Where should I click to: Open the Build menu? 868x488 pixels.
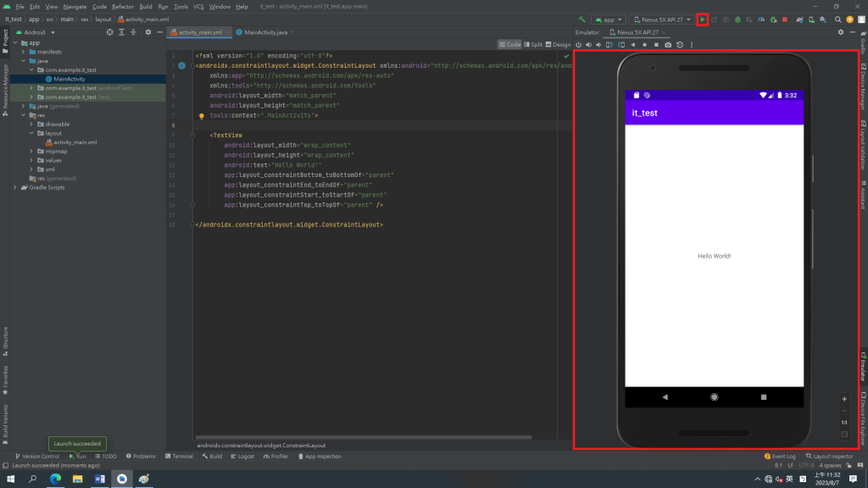146,7
